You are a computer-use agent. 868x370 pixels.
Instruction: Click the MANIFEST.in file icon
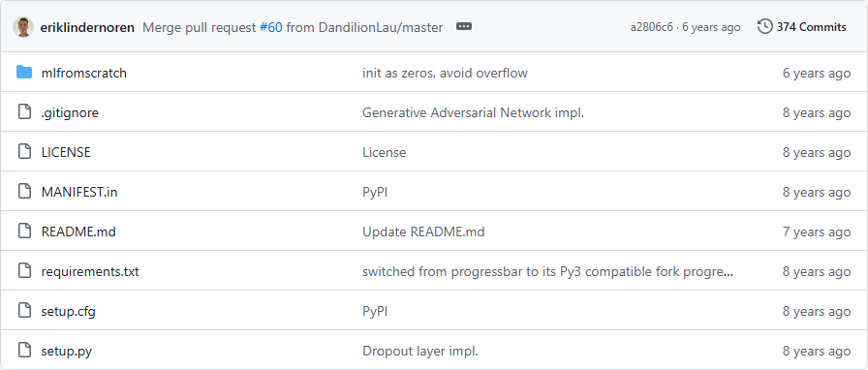24,192
